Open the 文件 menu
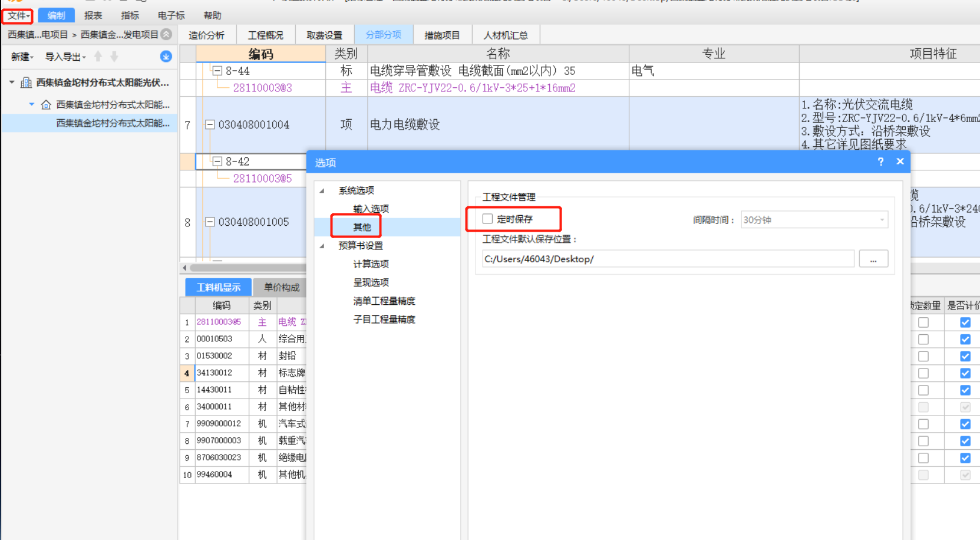Screen dimensions: 980x540 tap(17, 16)
